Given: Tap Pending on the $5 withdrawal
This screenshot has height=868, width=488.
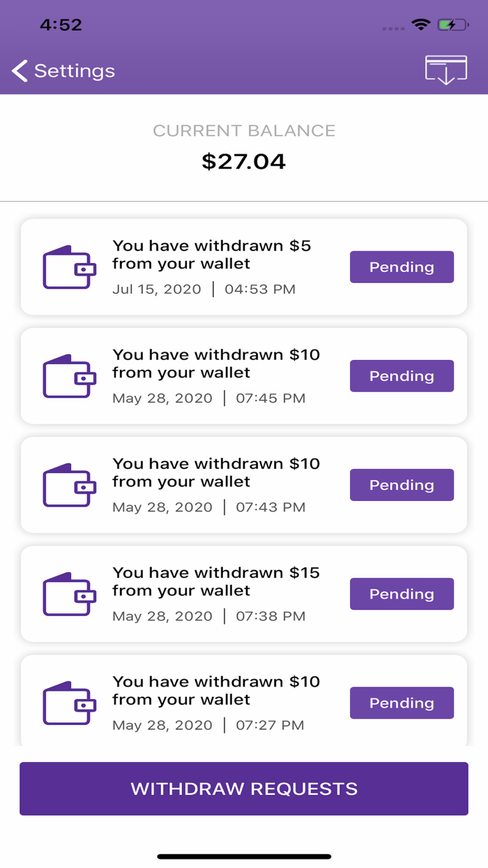Looking at the screenshot, I should click(x=402, y=267).
